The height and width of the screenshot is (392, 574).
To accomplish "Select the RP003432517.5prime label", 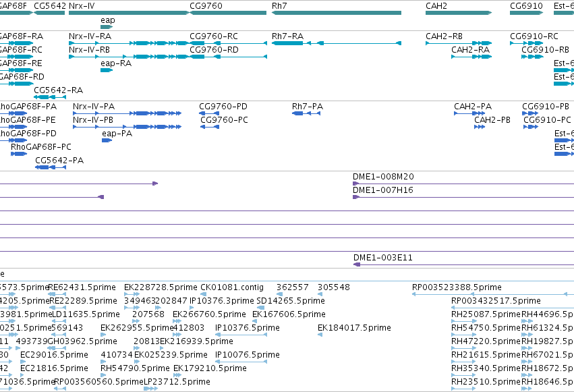I will tap(496, 301).
